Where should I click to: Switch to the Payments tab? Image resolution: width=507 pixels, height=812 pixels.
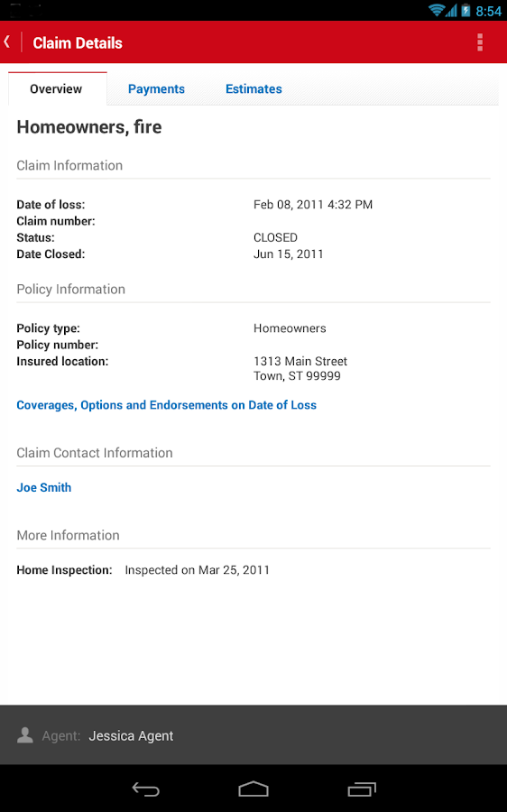click(156, 89)
